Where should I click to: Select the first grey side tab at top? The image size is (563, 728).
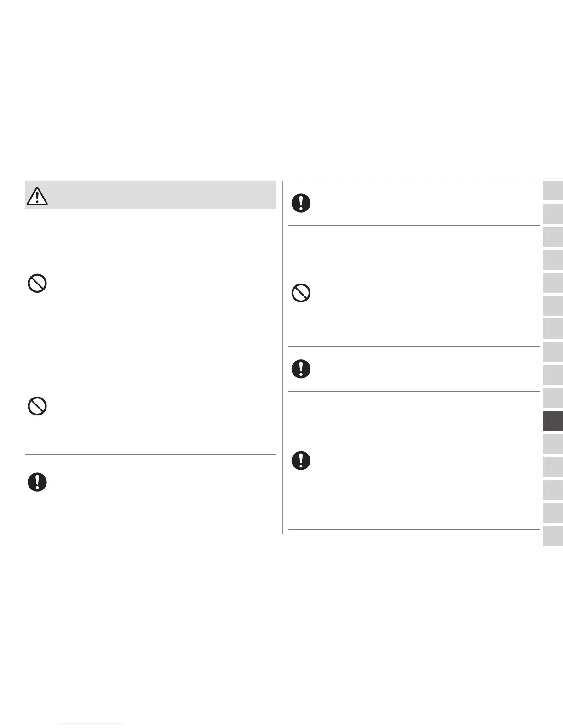tap(553, 191)
